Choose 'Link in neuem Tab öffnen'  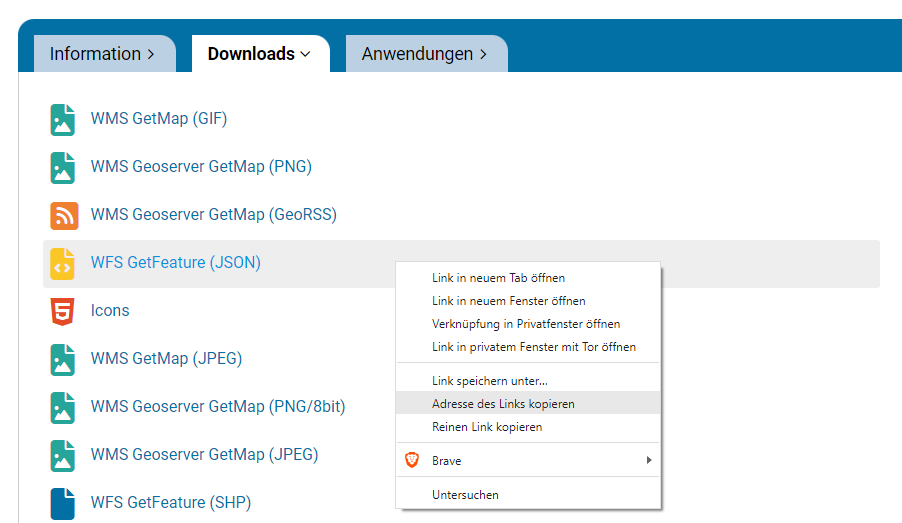498,278
